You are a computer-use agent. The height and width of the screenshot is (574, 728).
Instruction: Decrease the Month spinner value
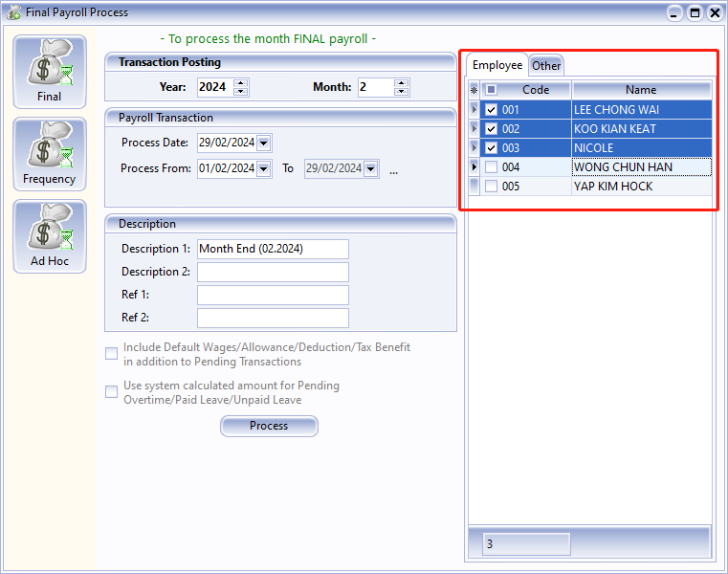(401, 92)
